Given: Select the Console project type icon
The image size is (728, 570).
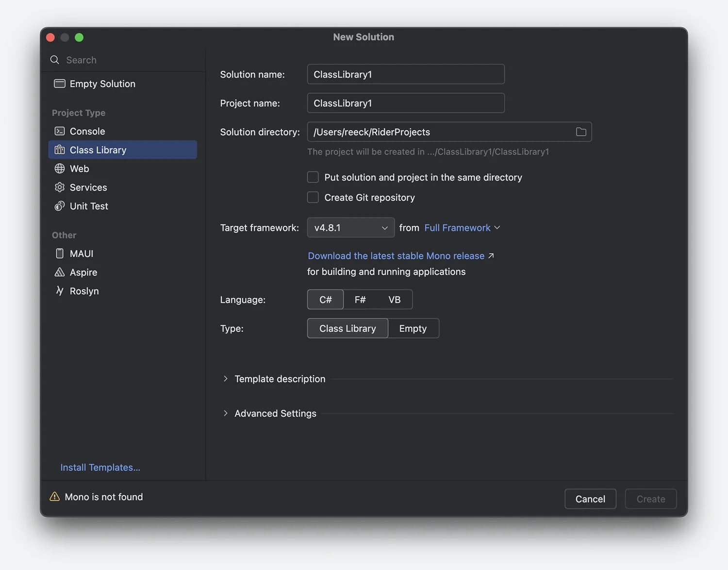Looking at the screenshot, I should pos(60,131).
